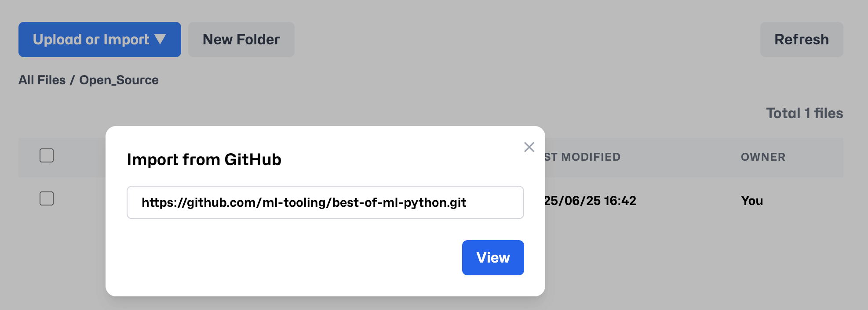Click the github.com part of the URL

pyautogui.click(x=222, y=202)
